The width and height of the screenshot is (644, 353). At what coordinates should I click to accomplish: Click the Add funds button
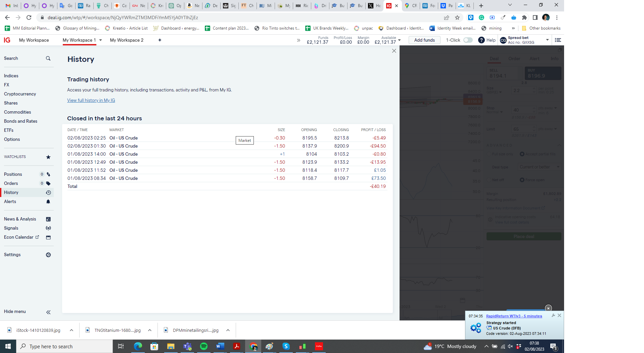point(424,40)
